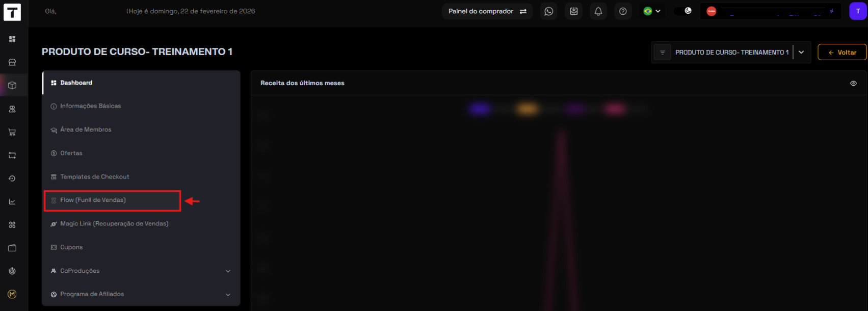
Task: Open the help question mark icon
Action: 623,11
